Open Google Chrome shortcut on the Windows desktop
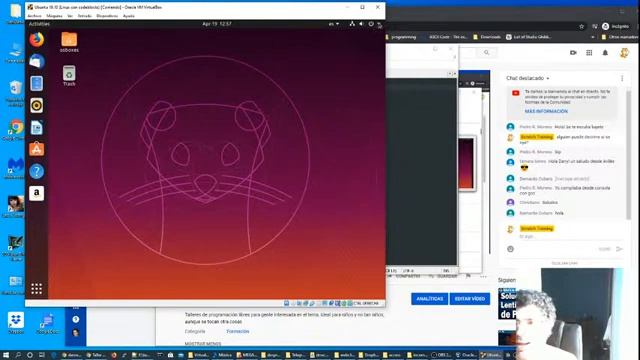Screen dimensions: 640x360 click(16, 130)
